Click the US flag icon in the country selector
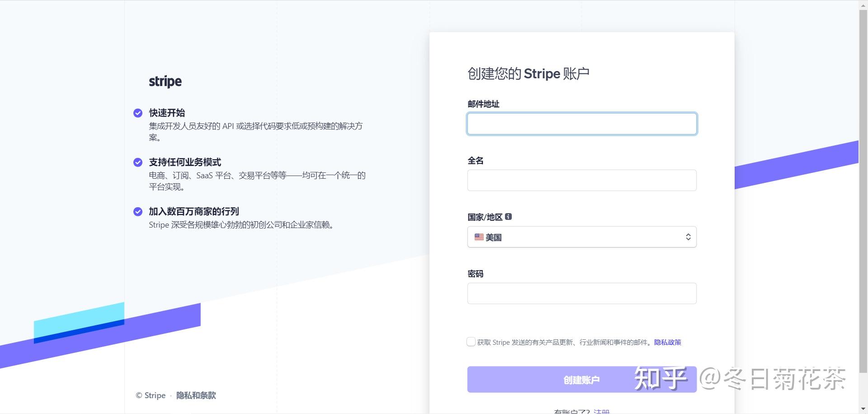This screenshot has width=868, height=414. click(x=479, y=237)
